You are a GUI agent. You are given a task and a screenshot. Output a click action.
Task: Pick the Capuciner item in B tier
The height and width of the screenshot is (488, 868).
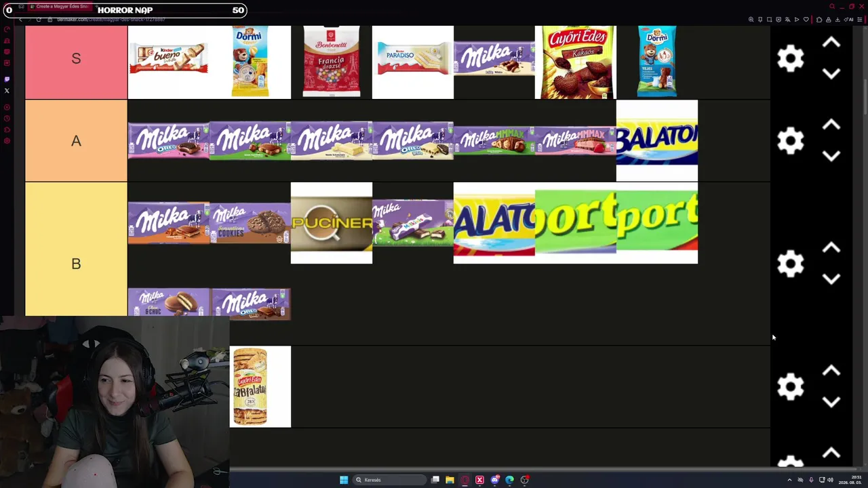[331, 222]
